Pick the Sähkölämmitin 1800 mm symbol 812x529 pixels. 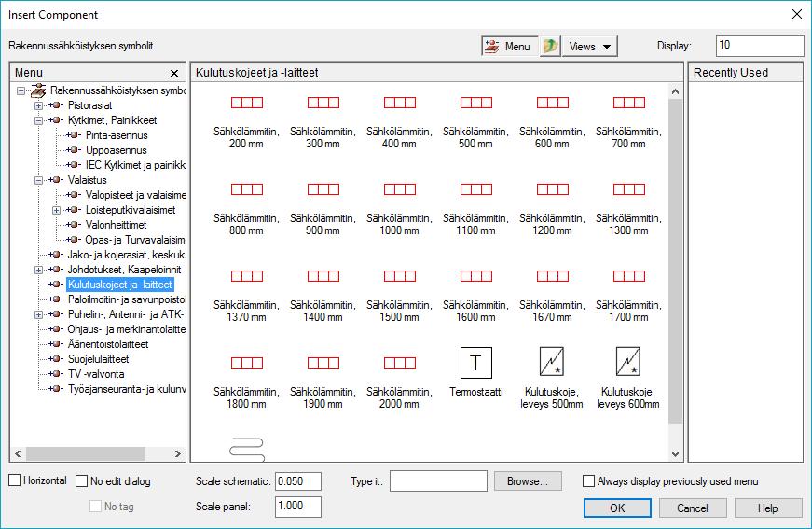click(x=247, y=363)
